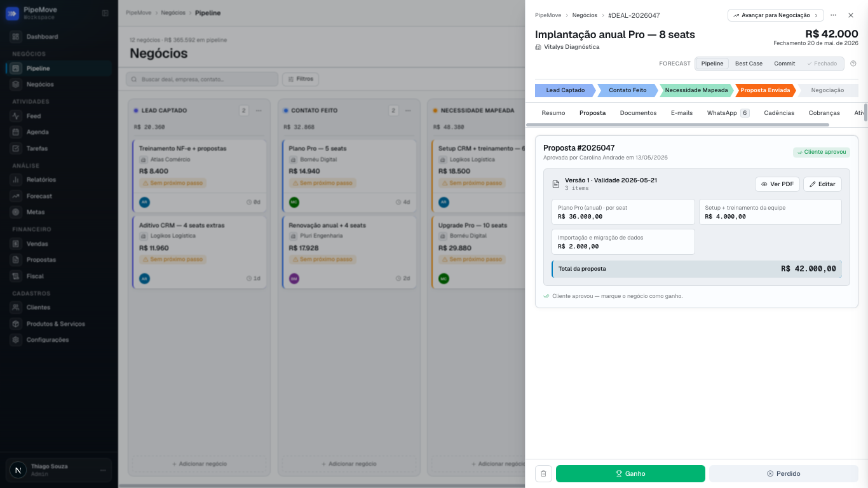This screenshot has width=868, height=488.
Task: Select the Lead Captado stage step
Action: pyautogui.click(x=565, y=90)
